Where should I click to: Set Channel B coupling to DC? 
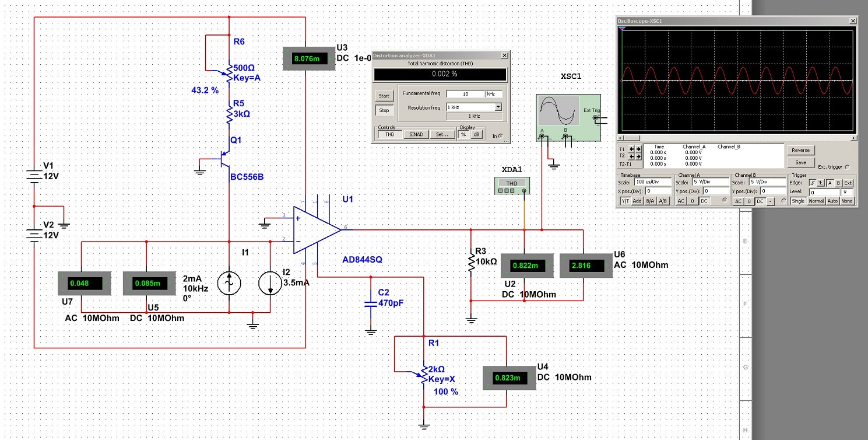760,201
